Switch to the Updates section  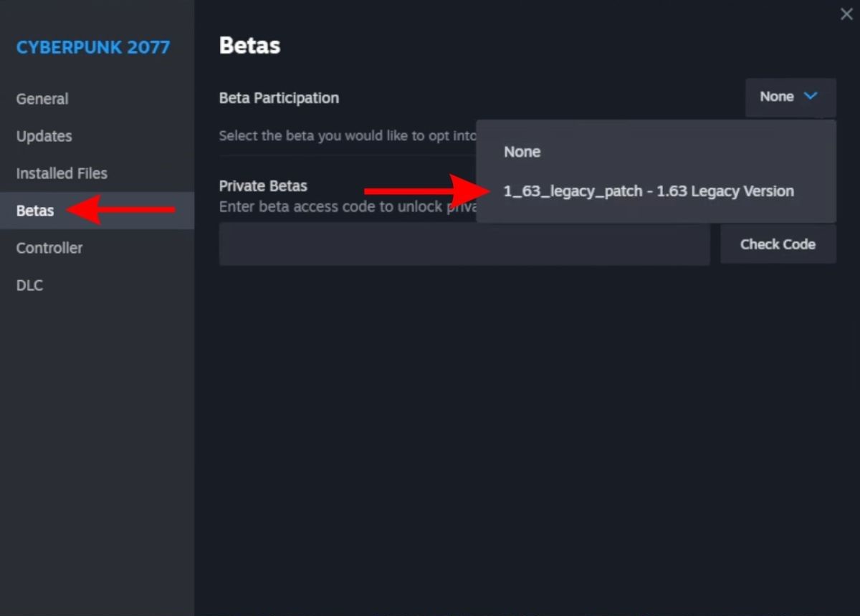coord(44,136)
